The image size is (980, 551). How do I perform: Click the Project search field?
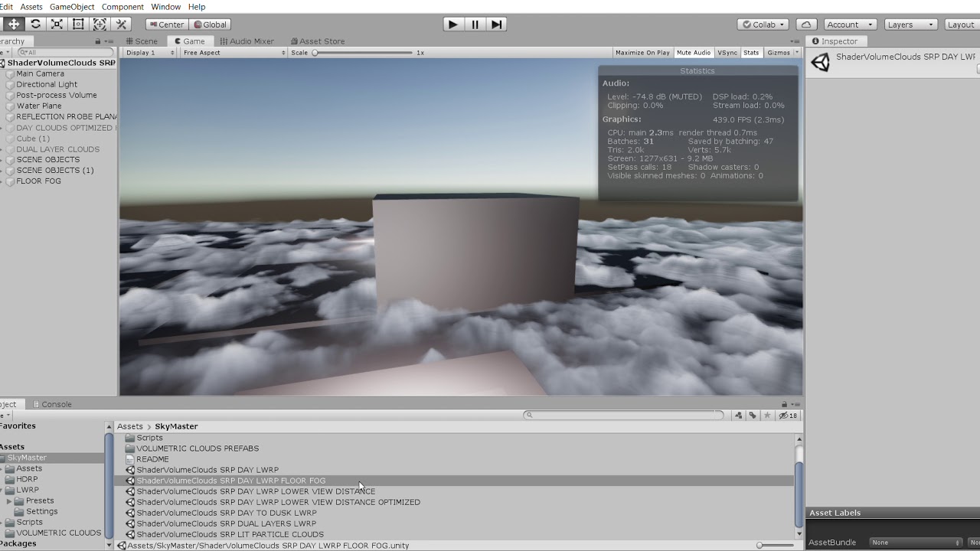[x=623, y=415]
